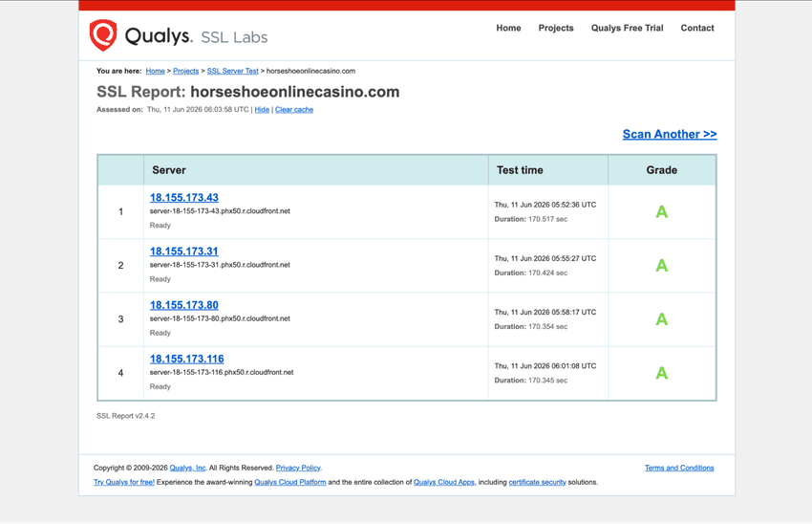The width and height of the screenshot is (812, 524).
Task: Open the Privacy Policy footer link
Action: click(298, 468)
